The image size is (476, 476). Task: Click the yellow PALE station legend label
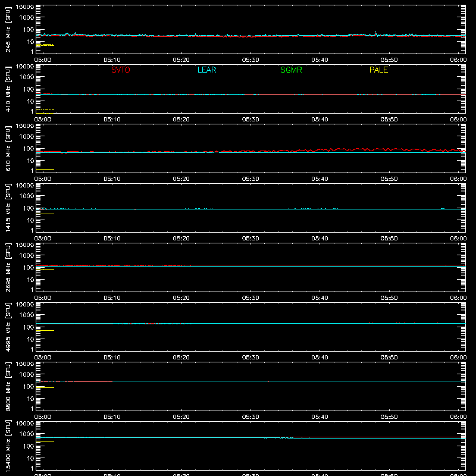[378, 70]
